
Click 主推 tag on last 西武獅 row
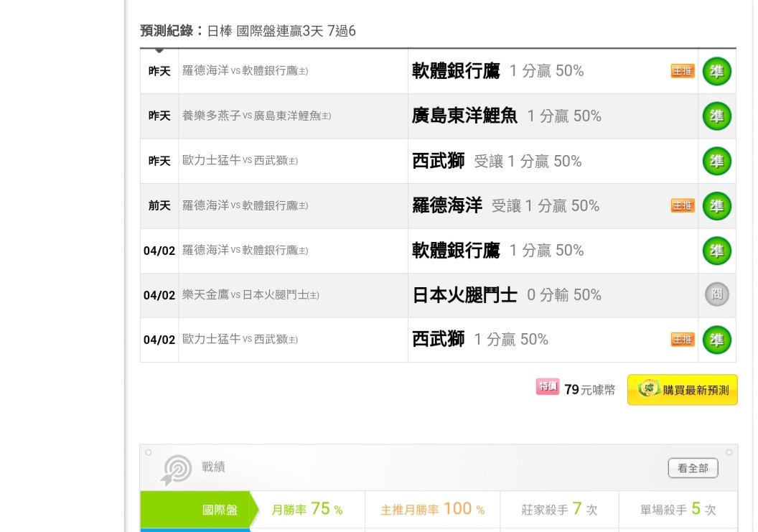click(682, 340)
